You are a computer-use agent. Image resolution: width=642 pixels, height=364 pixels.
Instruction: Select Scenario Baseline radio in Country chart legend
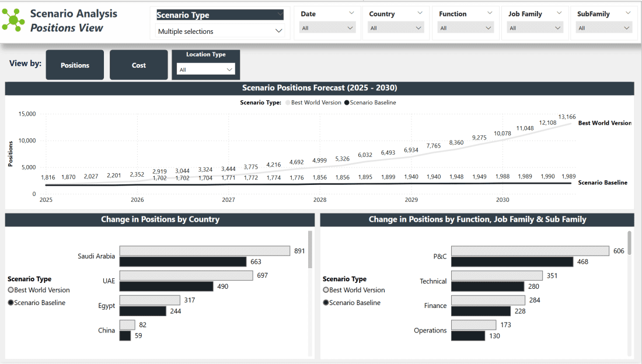point(11,303)
